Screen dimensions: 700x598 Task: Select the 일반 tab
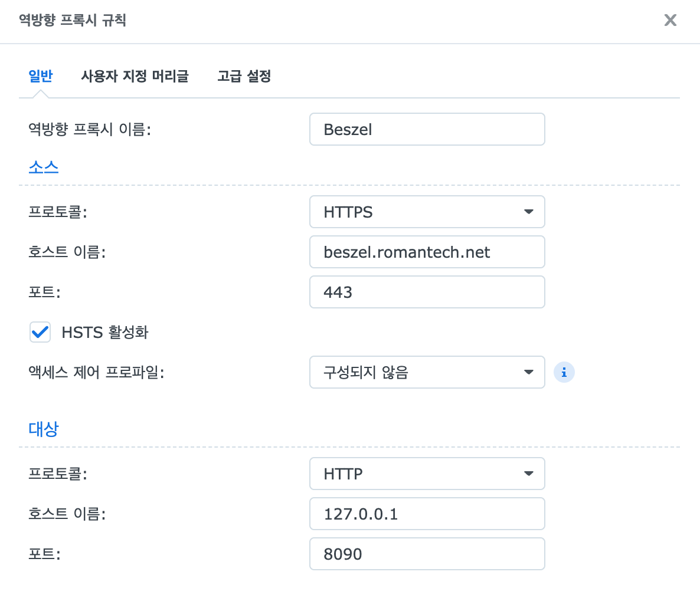pos(41,76)
